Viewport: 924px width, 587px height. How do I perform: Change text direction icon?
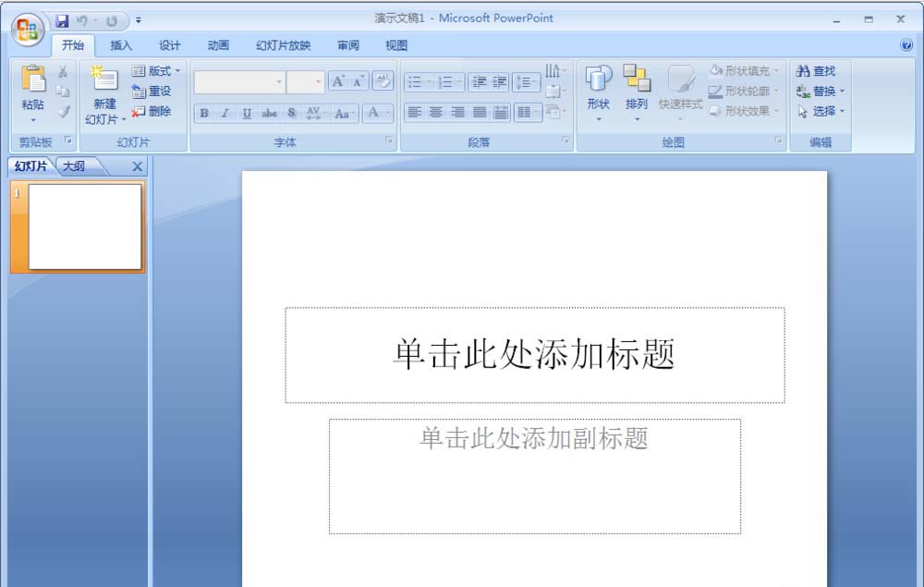[555, 71]
